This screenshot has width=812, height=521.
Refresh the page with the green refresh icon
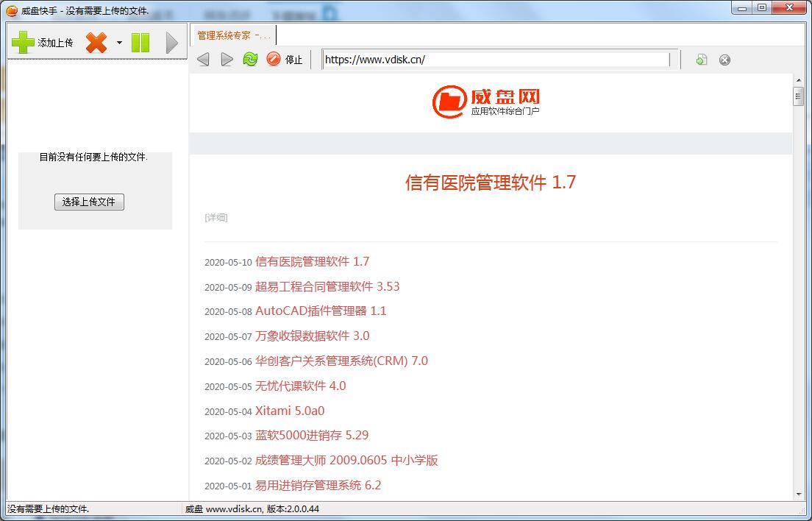tap(250, 59)
